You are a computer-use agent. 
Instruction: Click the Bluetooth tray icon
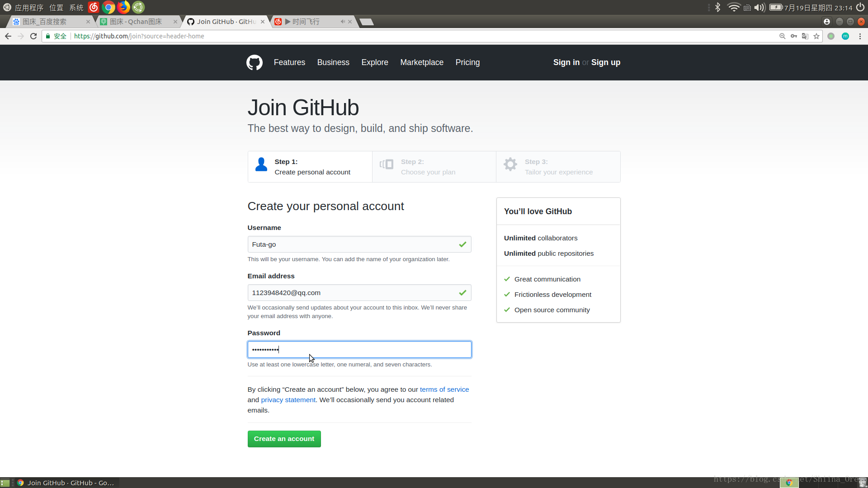(718, 7)
